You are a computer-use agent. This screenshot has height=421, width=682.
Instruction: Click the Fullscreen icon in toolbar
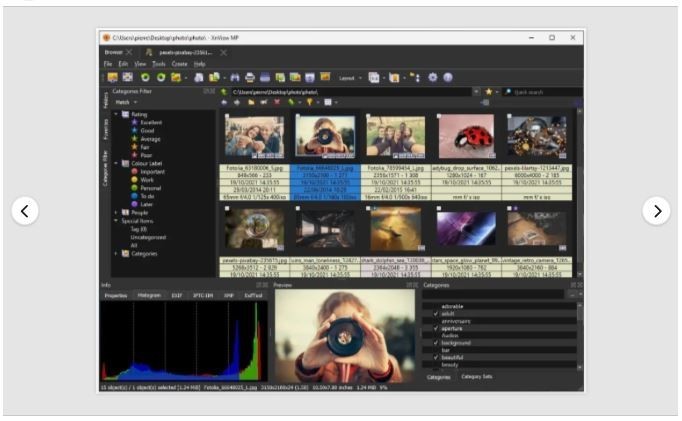127,77
